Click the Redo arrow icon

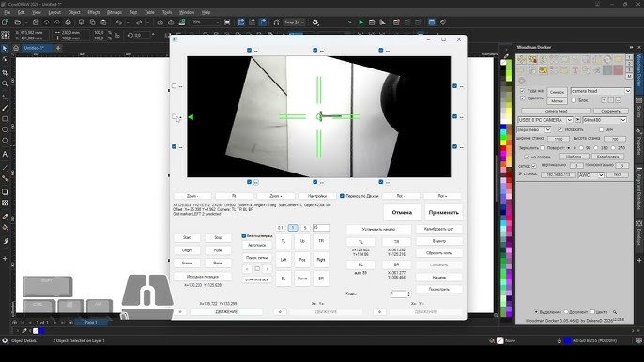tap(138, 23)
